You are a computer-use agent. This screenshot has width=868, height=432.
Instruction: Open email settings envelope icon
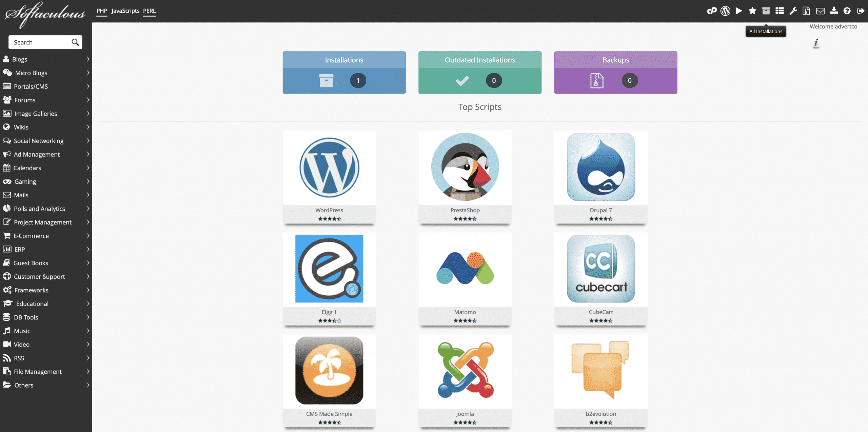click(x=820, y=11)
